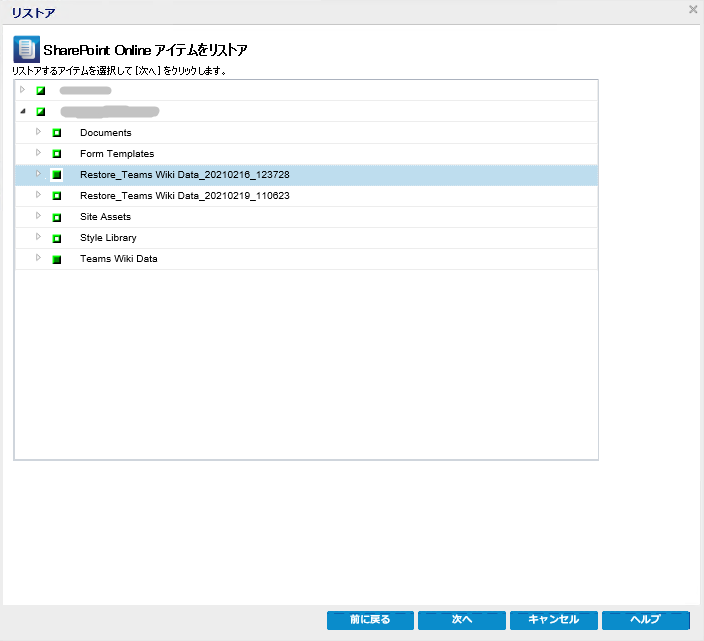Image resolution: width=704 pixels, height=641 pixels.
Task: Expand Restore_Teams Wiki Data_20210216_123728 node
Action: (38, 174)
